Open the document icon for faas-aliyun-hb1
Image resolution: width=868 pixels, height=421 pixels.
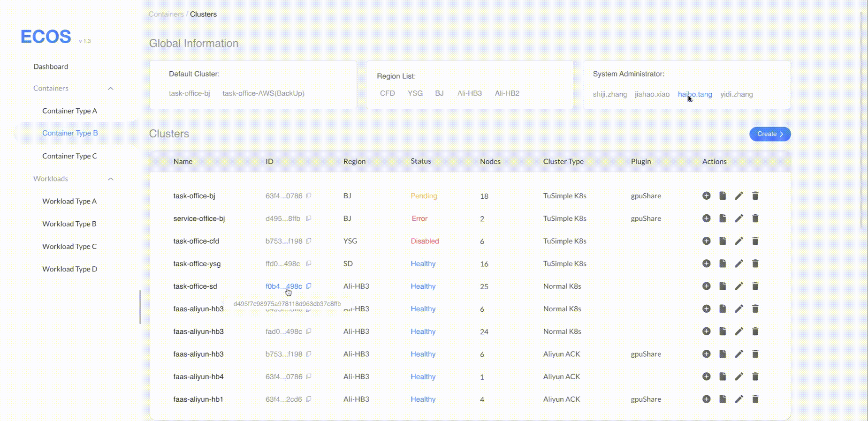click(x=723, y=398)
